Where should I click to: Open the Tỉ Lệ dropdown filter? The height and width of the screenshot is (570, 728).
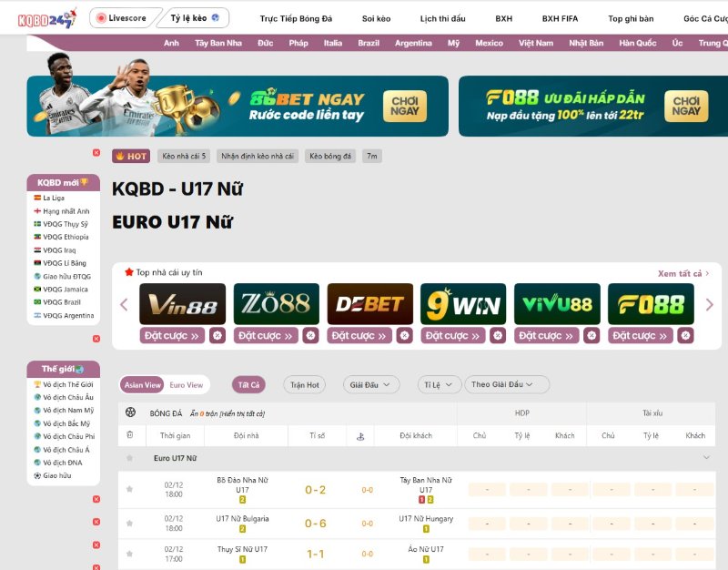tap(438, 384)
